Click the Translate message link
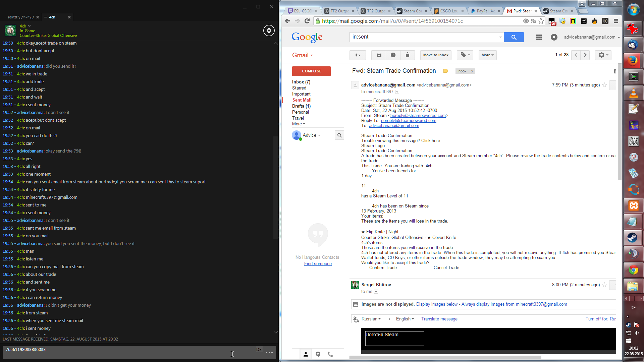644x362 pixels. point(439,319)
